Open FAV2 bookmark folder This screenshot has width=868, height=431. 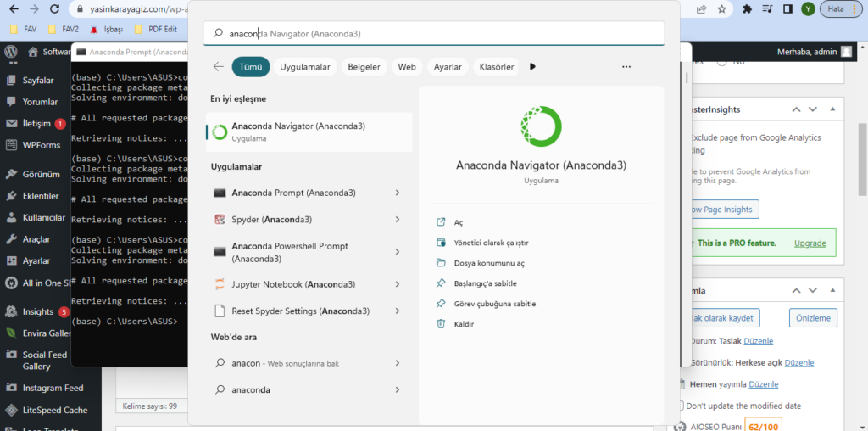(x=64, y=29)
